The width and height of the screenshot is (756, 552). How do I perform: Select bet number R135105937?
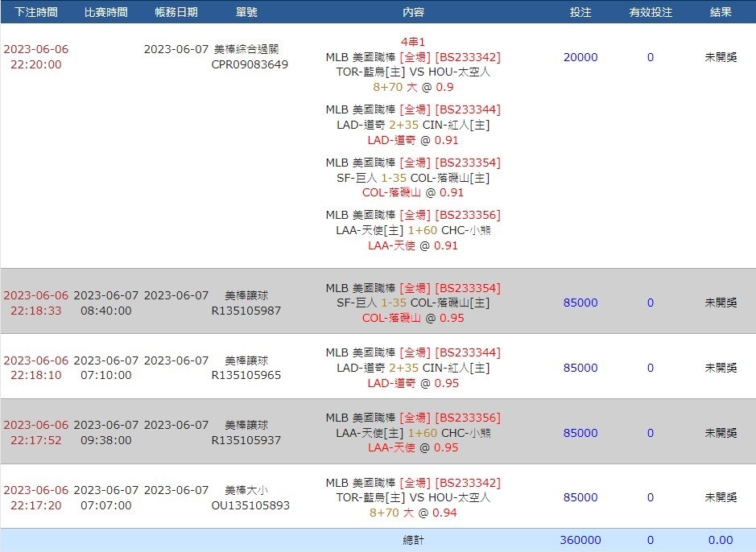(x=246, y=440)
